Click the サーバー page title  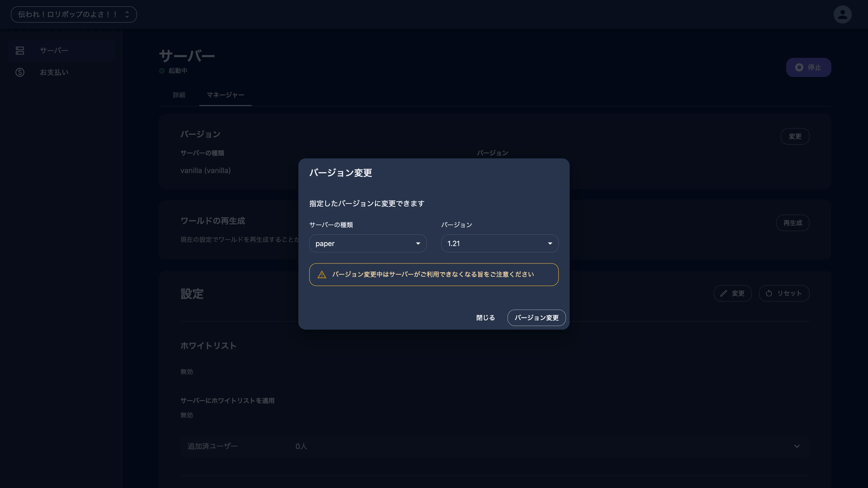click(x=187, y=56)
